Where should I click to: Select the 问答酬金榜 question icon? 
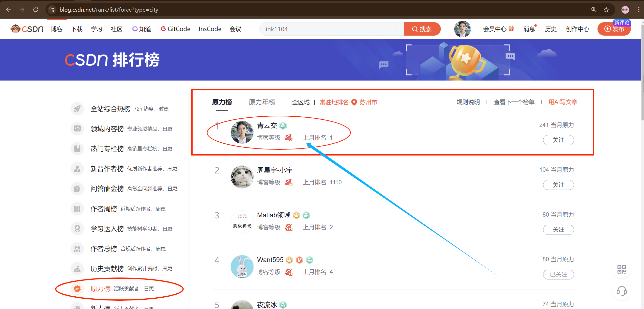(x=77, y=189)
